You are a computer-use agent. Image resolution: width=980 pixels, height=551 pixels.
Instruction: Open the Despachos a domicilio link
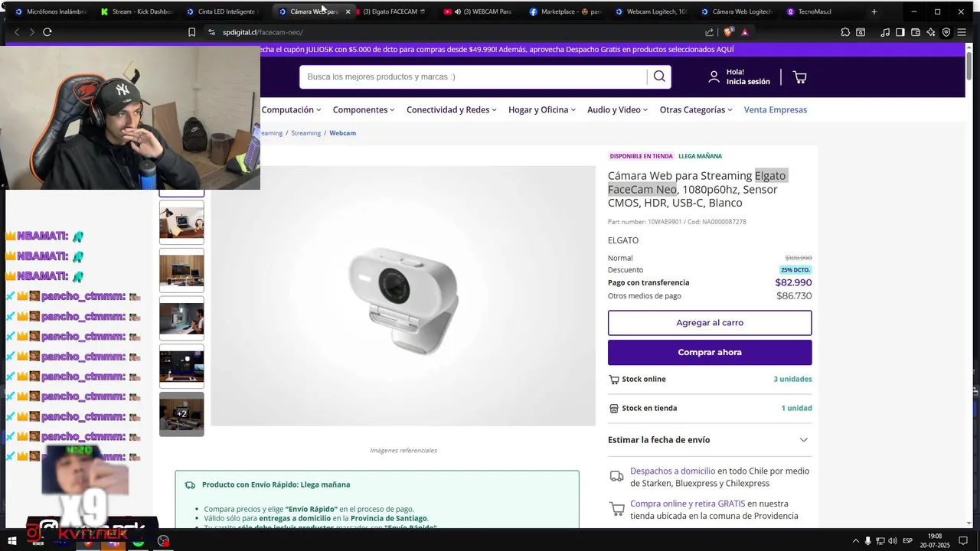pos(672,471)
